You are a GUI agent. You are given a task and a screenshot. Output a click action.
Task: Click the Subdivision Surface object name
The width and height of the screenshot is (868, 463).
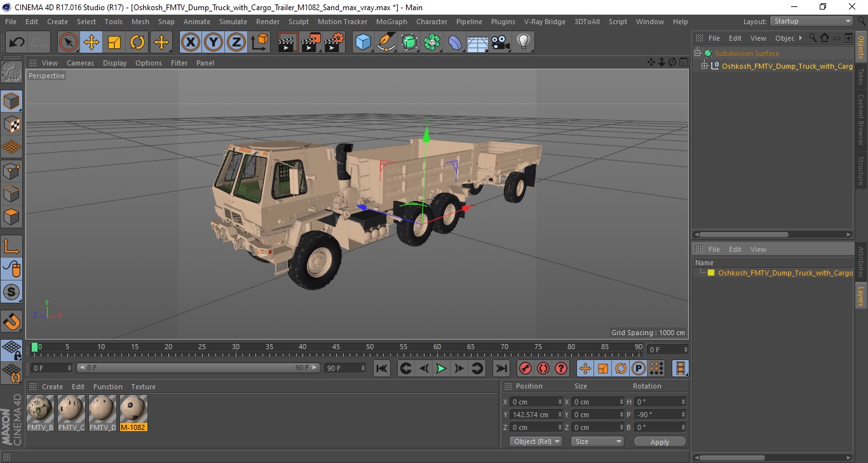[747, 53]
